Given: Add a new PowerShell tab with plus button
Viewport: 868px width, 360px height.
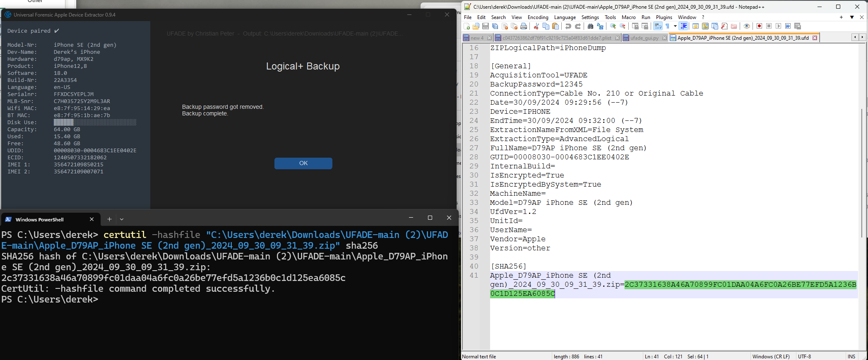Looking at the screenshot, I should (109, 219).
